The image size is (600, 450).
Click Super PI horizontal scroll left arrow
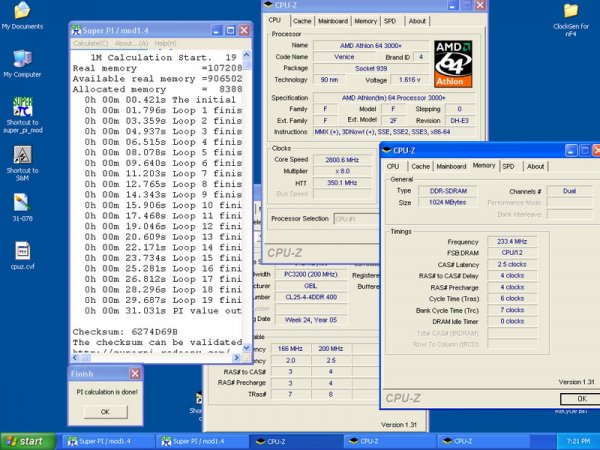tap(75, 358)
